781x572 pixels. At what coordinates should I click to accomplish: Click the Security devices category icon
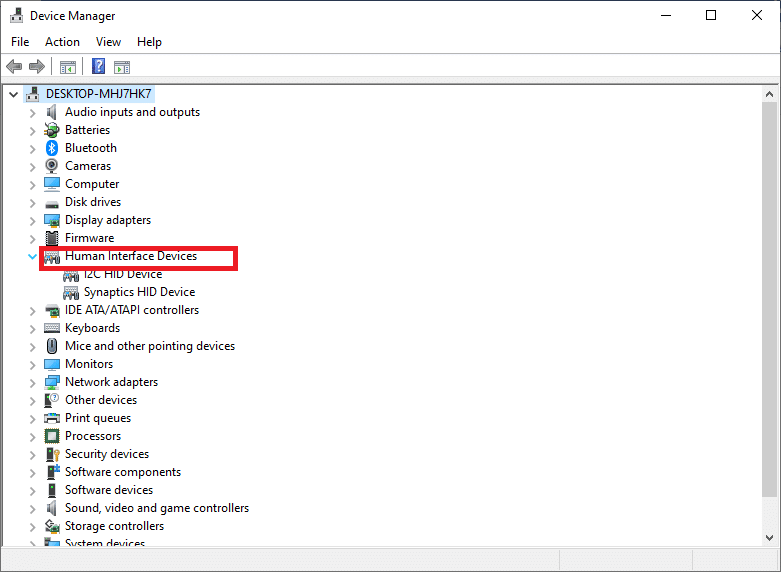click(52, 454)
